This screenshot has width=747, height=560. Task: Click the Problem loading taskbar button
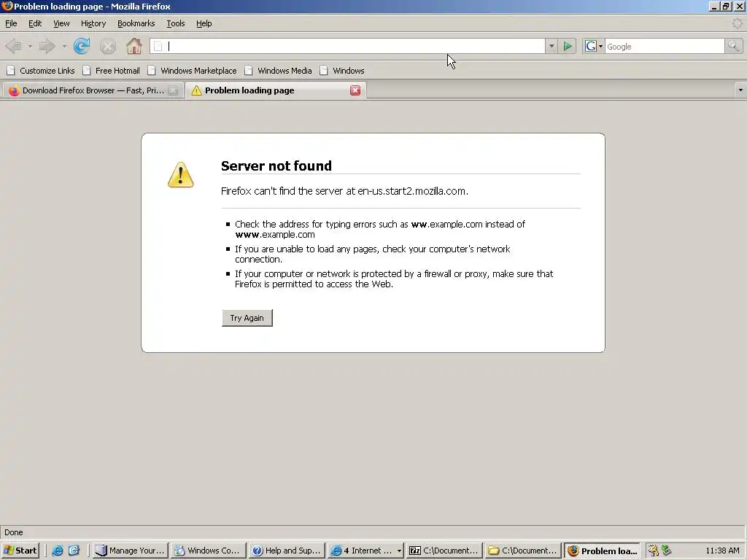(x=602, y=551)
